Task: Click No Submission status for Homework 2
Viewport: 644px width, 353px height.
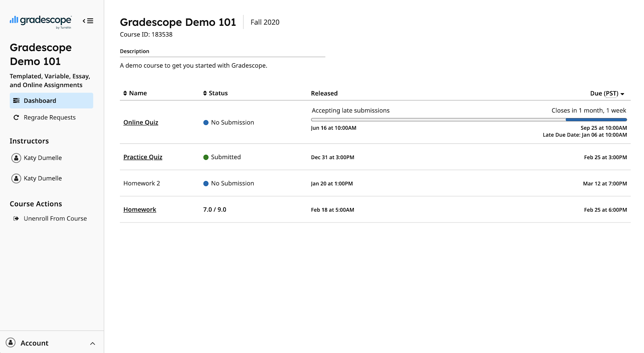Action: coord(233,183)
